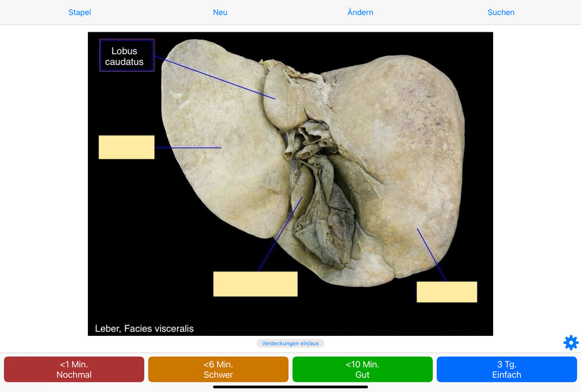The width and height of the screenshot is (581, 392).
Task: Reveal the bottom-right covered label
Action: point(447,292)
